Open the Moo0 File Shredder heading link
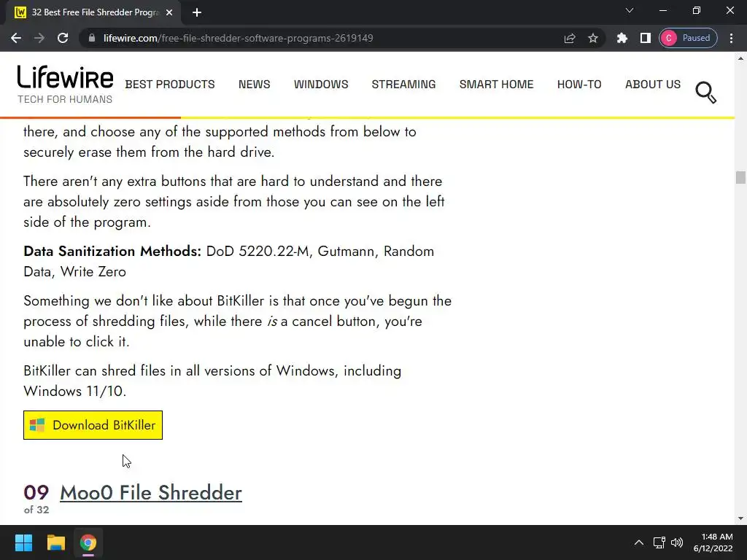Image resolution: width=747 pixels, height=560 pixels. pyautogui.click(x=151, y=493)
